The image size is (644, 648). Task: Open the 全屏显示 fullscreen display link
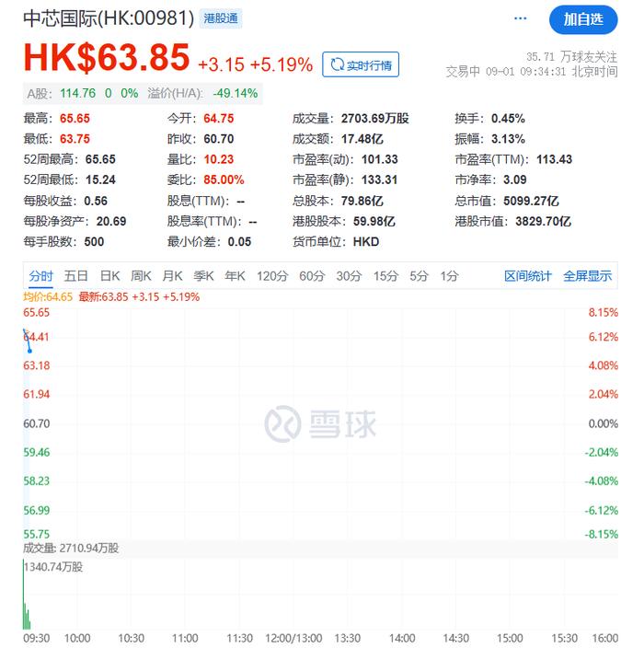(587, 275)
